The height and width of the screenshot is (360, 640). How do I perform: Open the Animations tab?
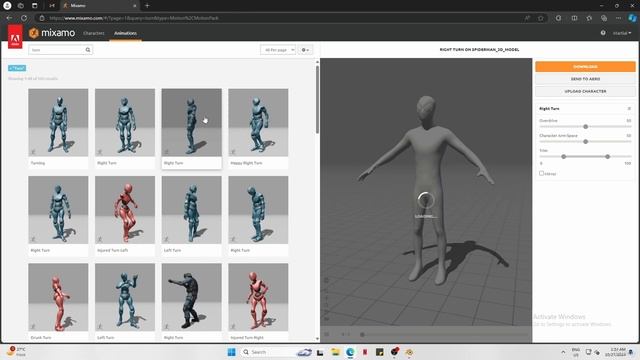point(125,33)
